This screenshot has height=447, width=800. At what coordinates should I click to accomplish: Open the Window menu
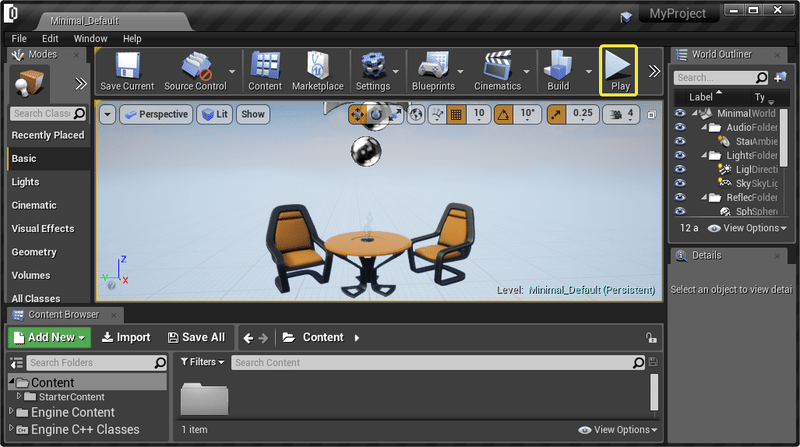point(90,38)
